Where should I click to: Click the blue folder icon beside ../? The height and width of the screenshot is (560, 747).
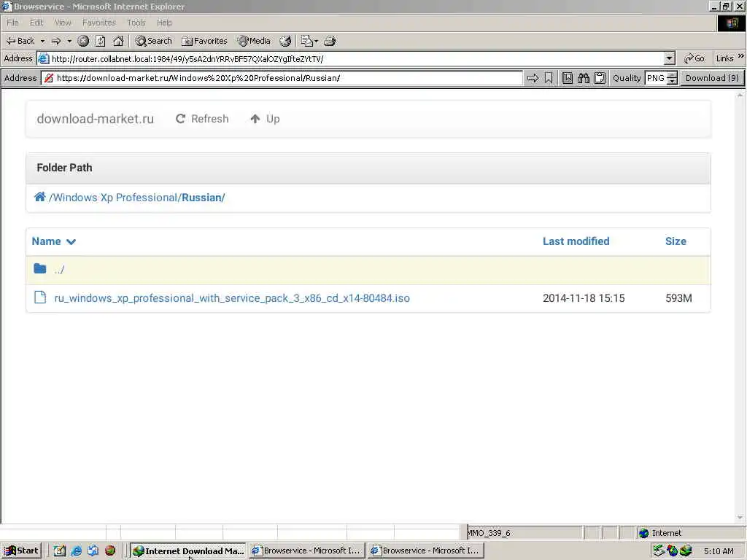coord(40,268)
